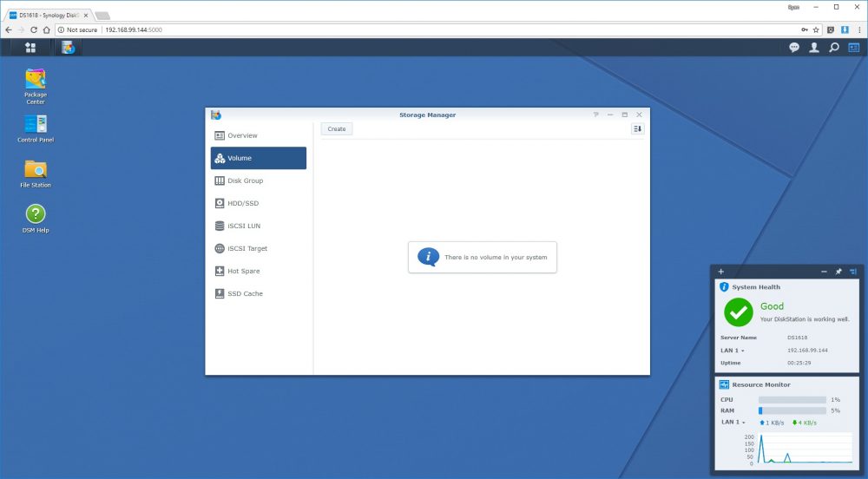
Task: Launch File Station from desktop
Action: tap(36, 174)
